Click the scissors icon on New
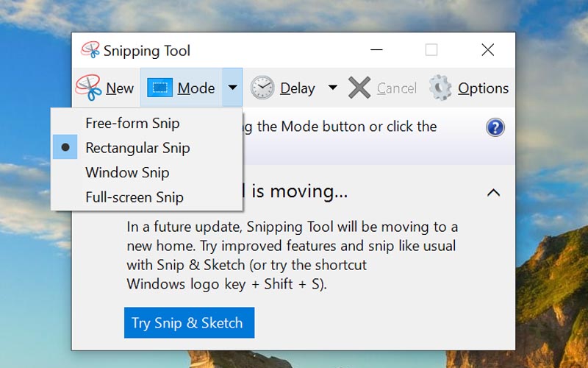 [89, 88]
